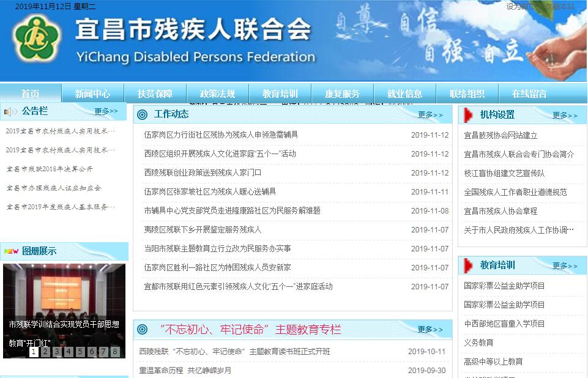Click the target icon next to 工作动态
Viewport: 588px width, 378px height.
(143, 114)
